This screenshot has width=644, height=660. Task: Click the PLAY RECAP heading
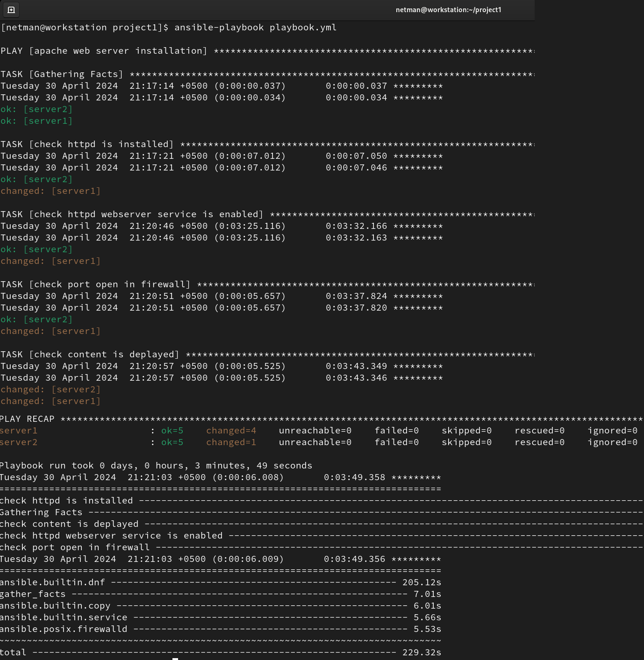[27, 419]
